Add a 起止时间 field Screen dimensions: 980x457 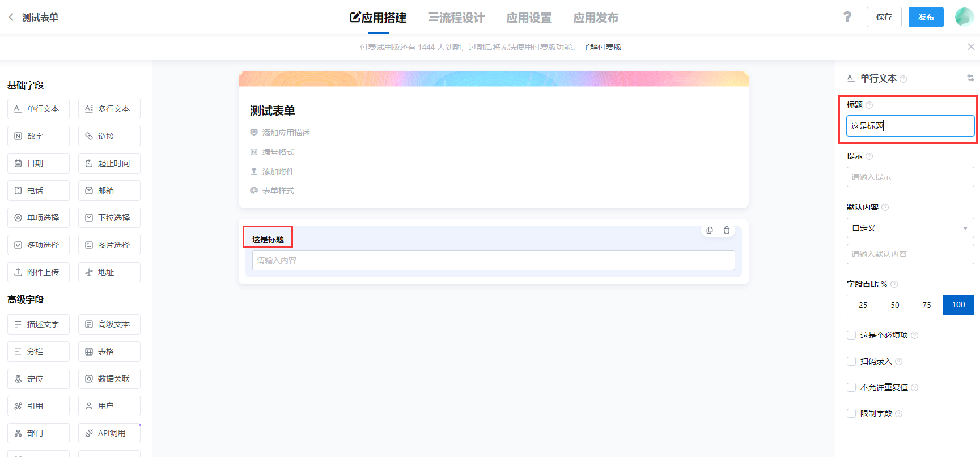pos(109,163)
